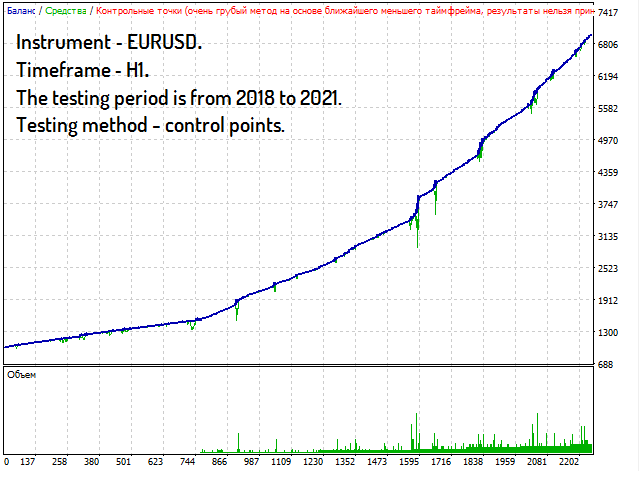640x480 pixels.
Task: Click the "Testing method - control points." line
Action: click(150, 126)
